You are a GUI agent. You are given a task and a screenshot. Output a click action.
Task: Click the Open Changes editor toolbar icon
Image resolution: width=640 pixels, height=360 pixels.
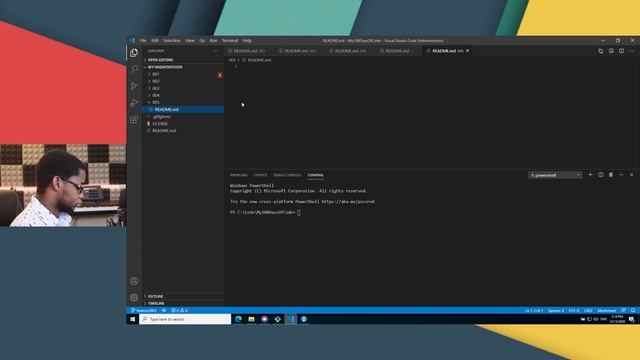(x=601, y=51)
